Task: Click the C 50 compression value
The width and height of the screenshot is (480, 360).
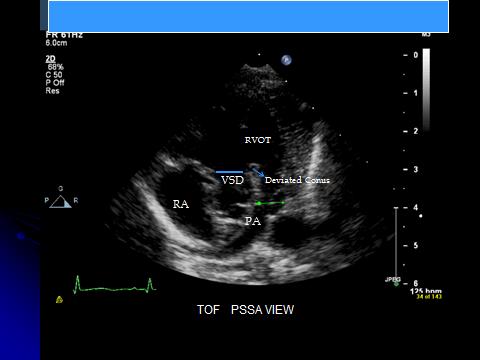Action: coord(54,75)
